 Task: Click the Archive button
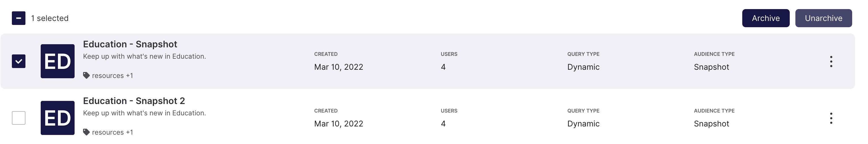tap(765, 18)
